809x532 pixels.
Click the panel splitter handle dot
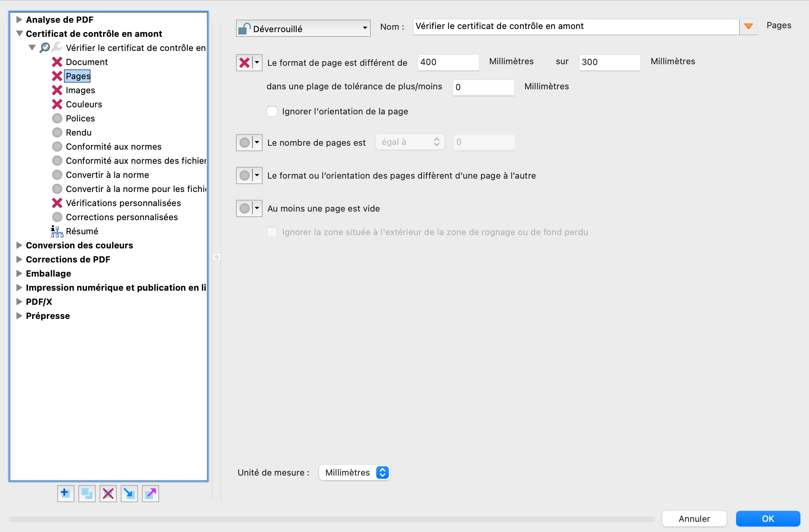coord(217,257)
